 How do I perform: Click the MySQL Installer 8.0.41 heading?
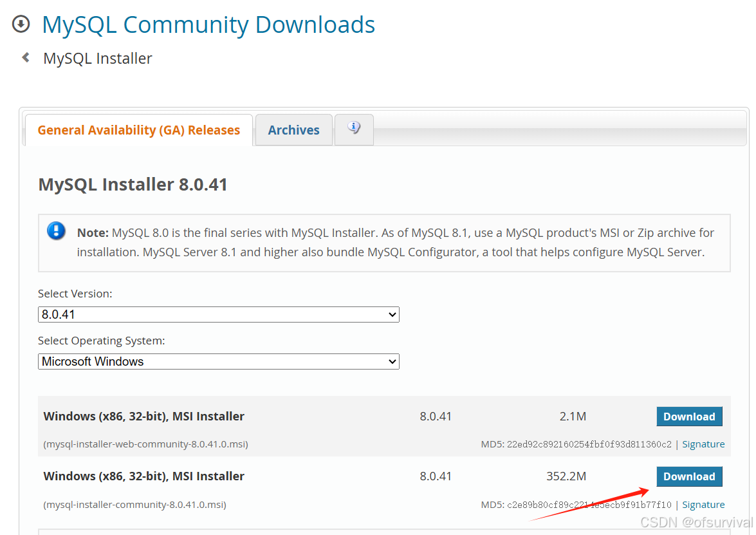click(133, 184)
